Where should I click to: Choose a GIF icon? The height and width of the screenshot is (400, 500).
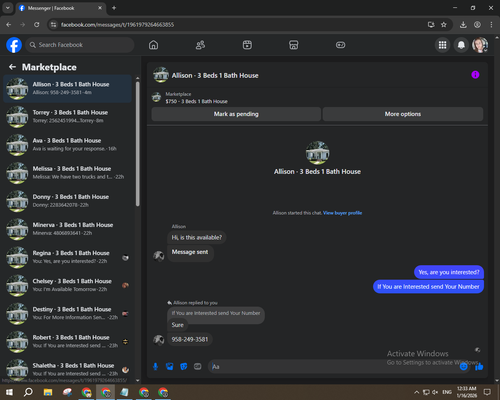pyautogui.click(x=198, y=367)
